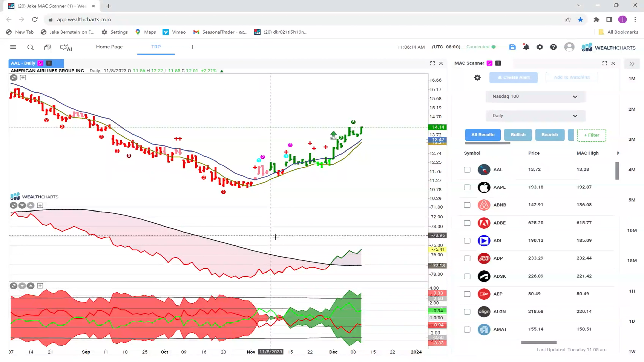
Task: Hide the bottom oscillator pane eye icon
Action: point(13,286)
